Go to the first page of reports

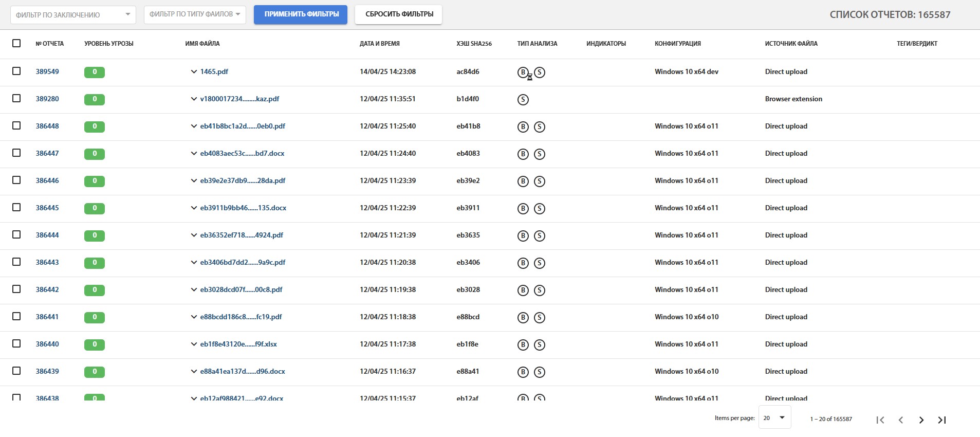click(x=880, y=420)
